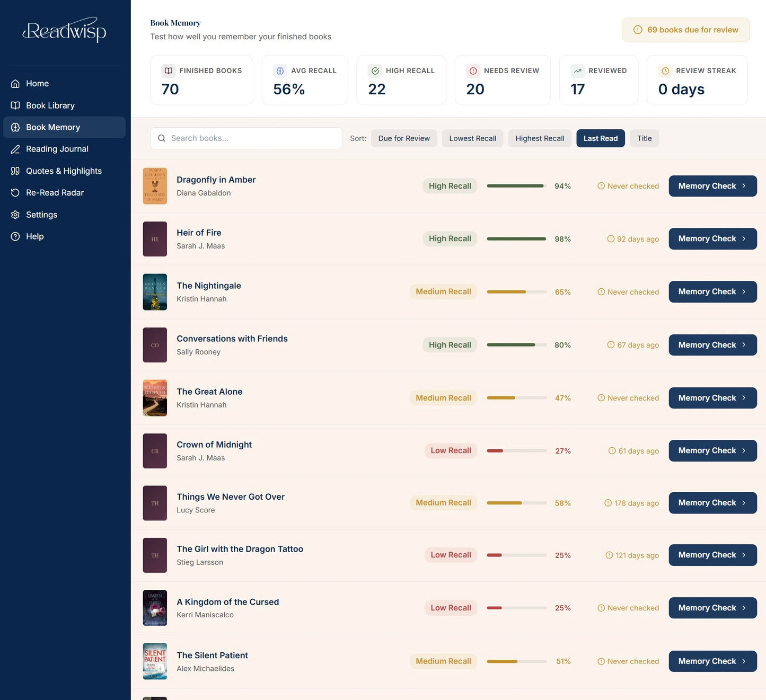766x700 pixels.
Task: Click the Quotes & Highlights quote icon
Action: (15, 171)
